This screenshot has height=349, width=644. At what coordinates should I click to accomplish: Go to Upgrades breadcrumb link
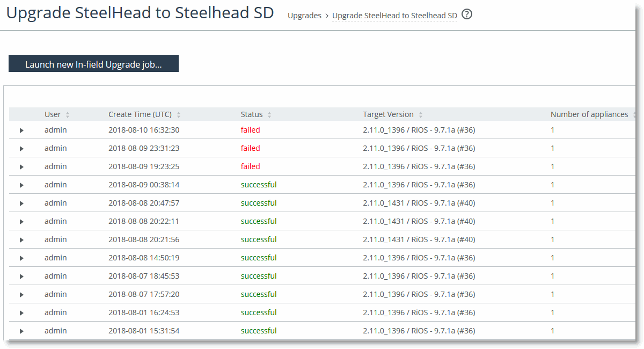click(x=304, y=16)
